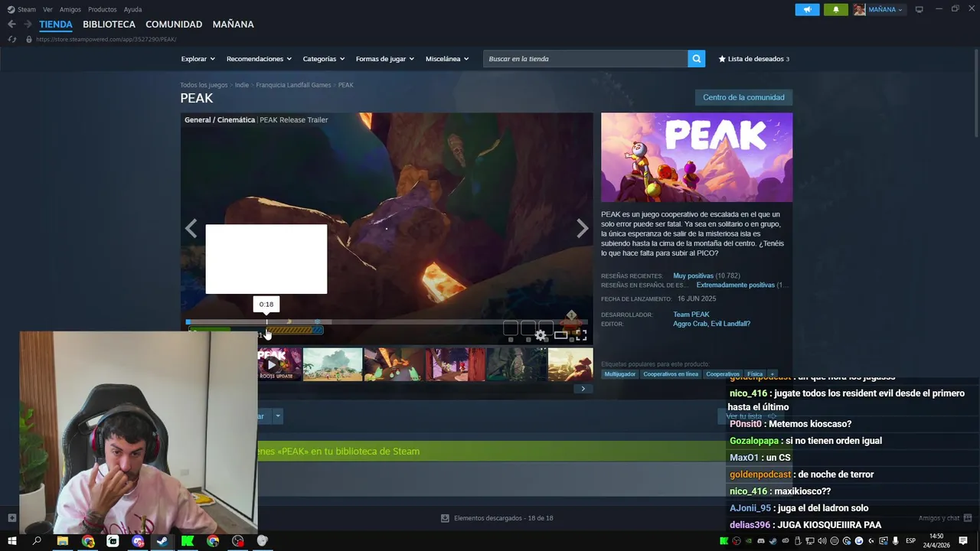The height and width of the screenshot is (551, 980).
Task: Show more tags with the plus button
Action: [x=773, y=374]
